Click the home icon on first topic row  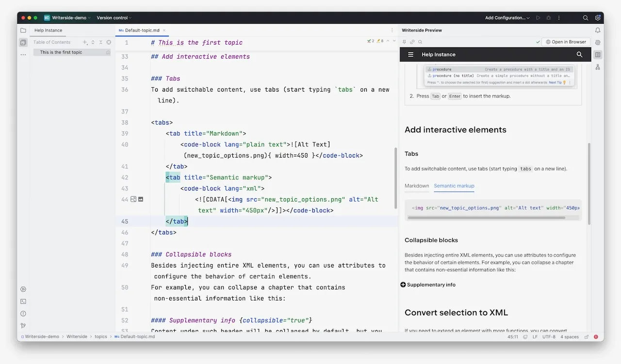click(108, 52)
